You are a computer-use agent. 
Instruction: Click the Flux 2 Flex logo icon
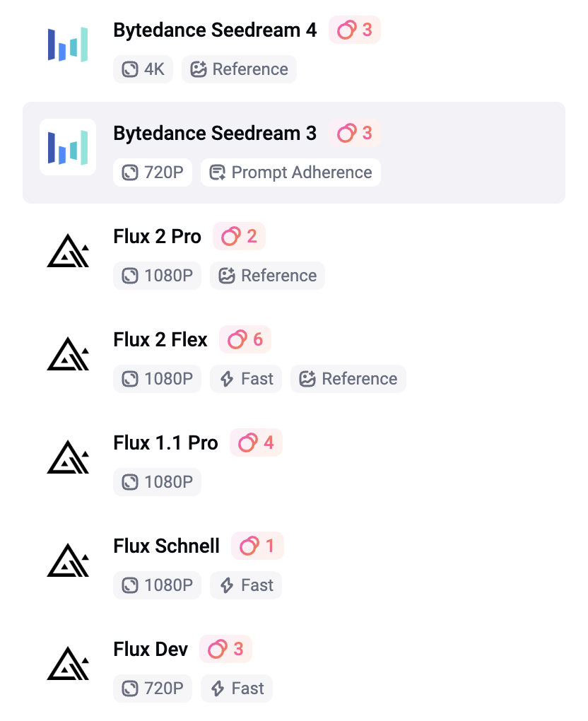(x=68, y=353)
